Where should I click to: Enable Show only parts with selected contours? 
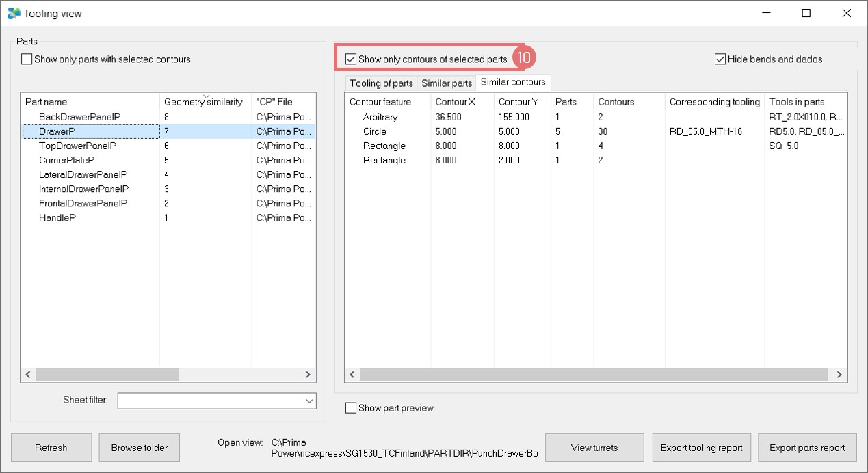(27, 59)
